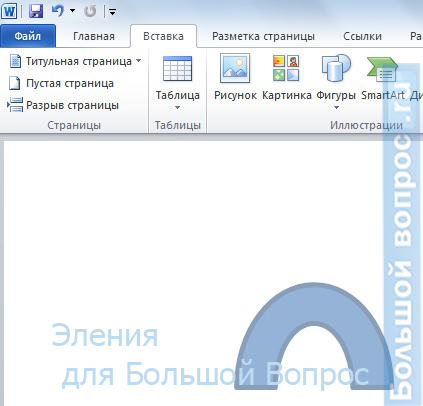Switch to the Главная tab

tap(94, 36)
